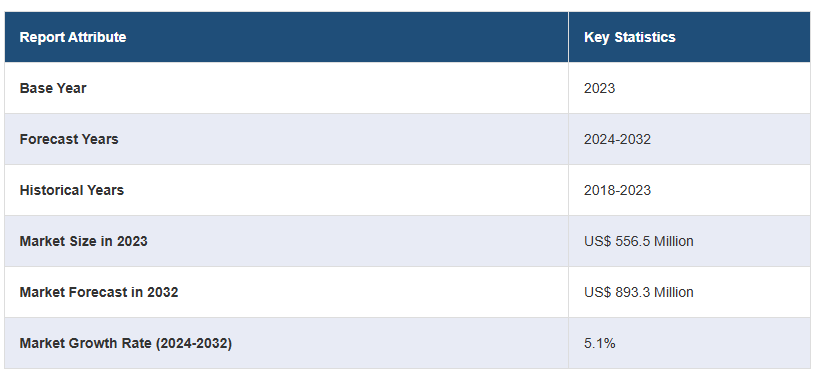Click the Report Attribute column header
The image size is (820, 376).
73,37
